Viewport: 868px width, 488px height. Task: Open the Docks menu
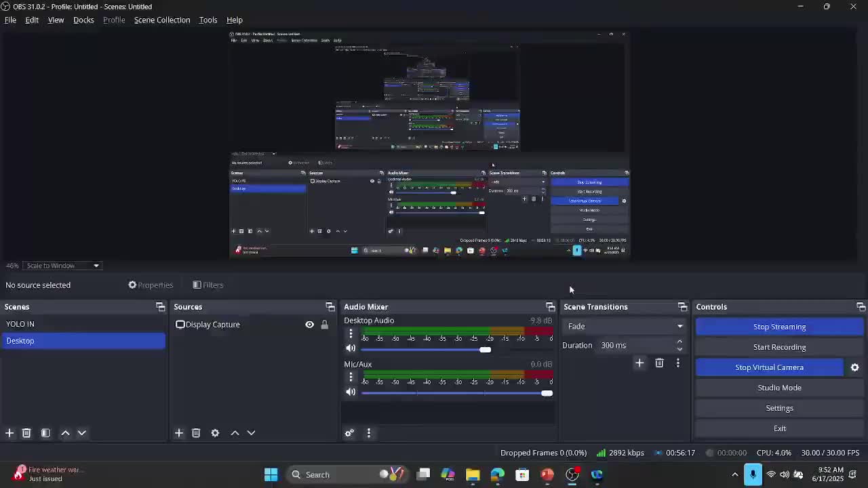[x=83, y=20]
